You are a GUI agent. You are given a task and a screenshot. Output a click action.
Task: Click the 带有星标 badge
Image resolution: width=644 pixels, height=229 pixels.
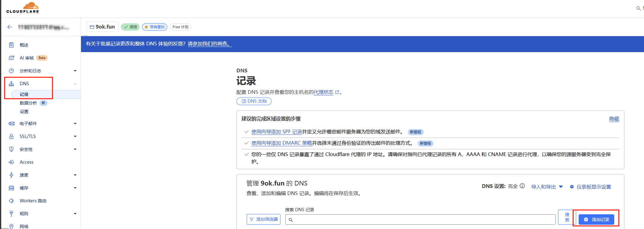(155, 27)
